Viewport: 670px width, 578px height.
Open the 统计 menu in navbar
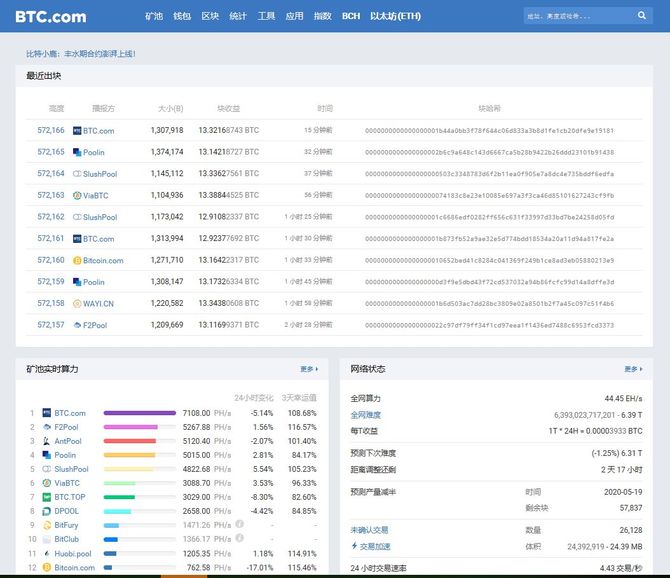click(x=238, y=16)
